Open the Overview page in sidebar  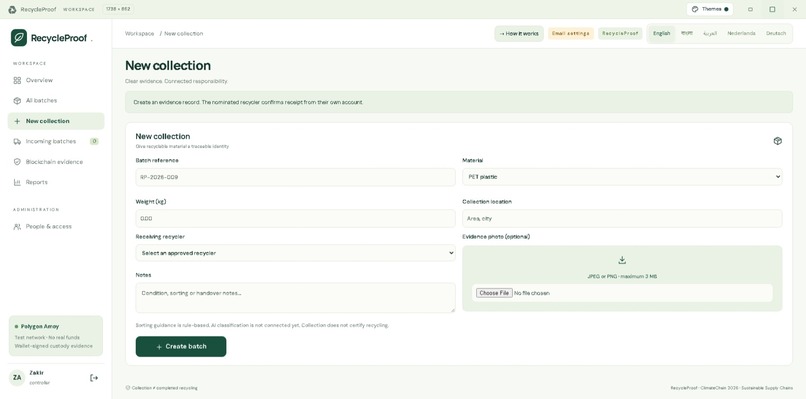click(56, 80)
